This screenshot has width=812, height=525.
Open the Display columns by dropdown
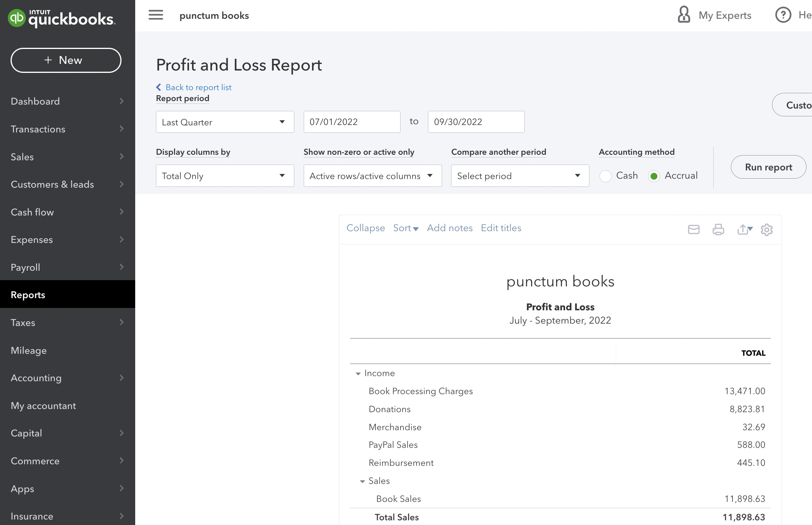click(225, 176)
